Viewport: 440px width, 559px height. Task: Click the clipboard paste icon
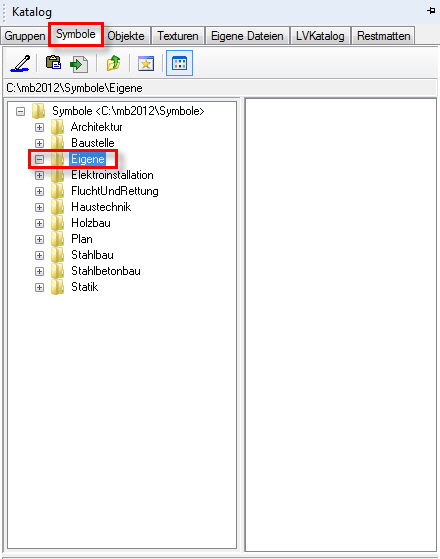[x=53, y=62]
